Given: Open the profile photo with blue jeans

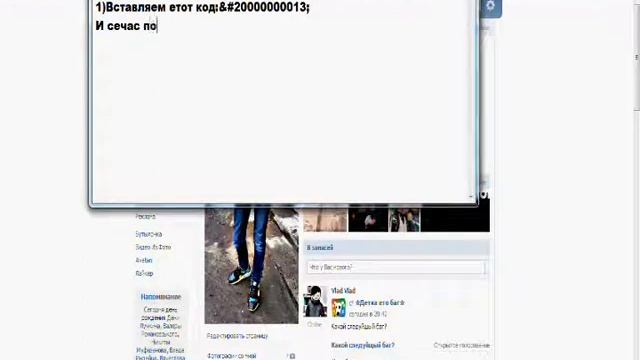Looking at the screenshot, I should 251,265.
